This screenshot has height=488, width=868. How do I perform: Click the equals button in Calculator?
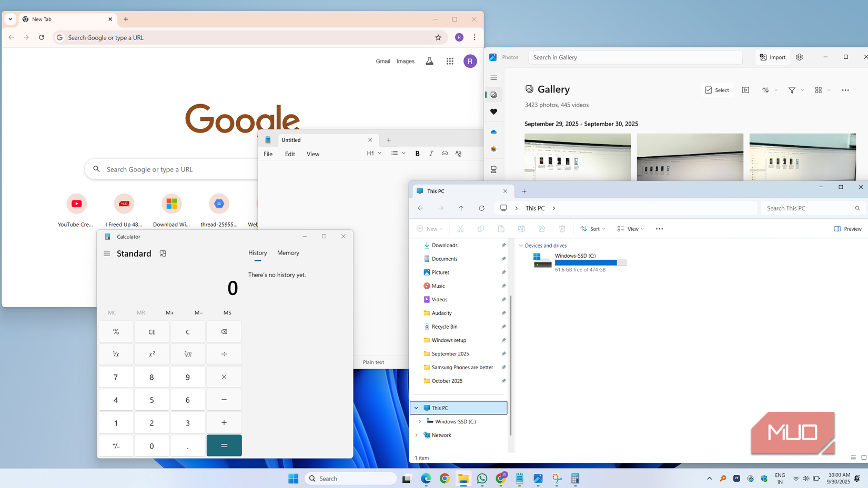(224, 446)
